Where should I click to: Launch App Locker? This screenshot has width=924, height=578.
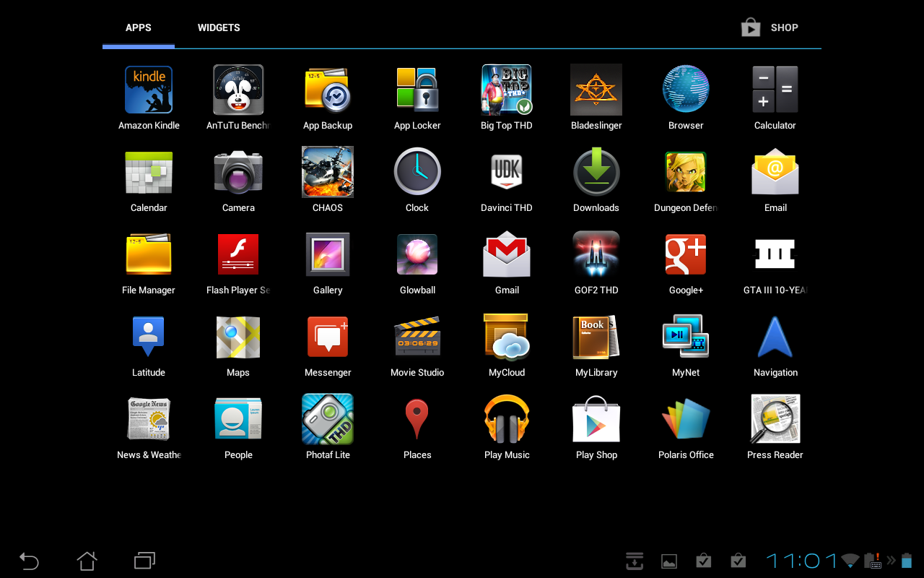tap(417, 90)
